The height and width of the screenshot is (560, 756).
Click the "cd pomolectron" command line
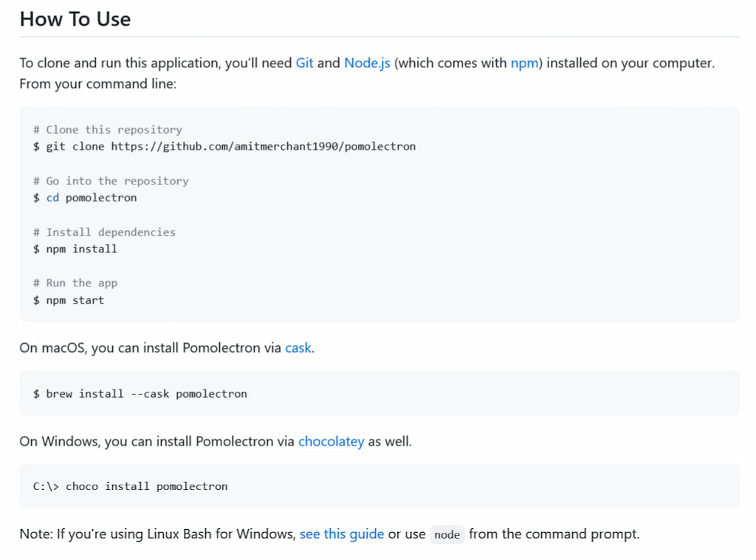click(85, 198)
